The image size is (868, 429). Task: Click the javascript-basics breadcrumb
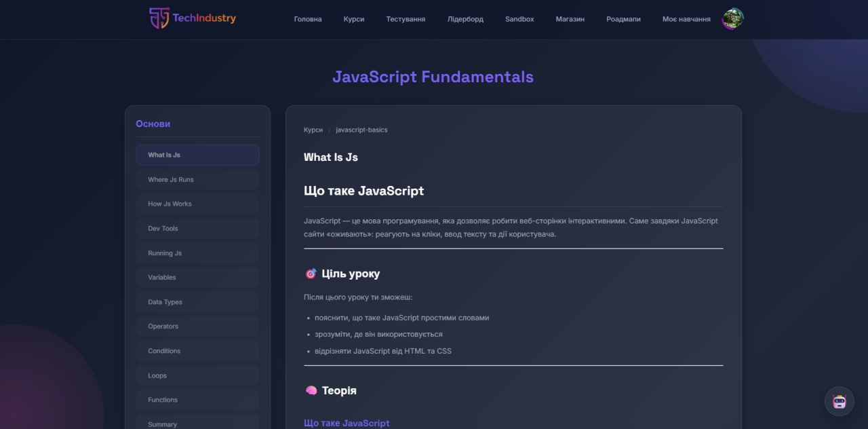pos(361,130)
